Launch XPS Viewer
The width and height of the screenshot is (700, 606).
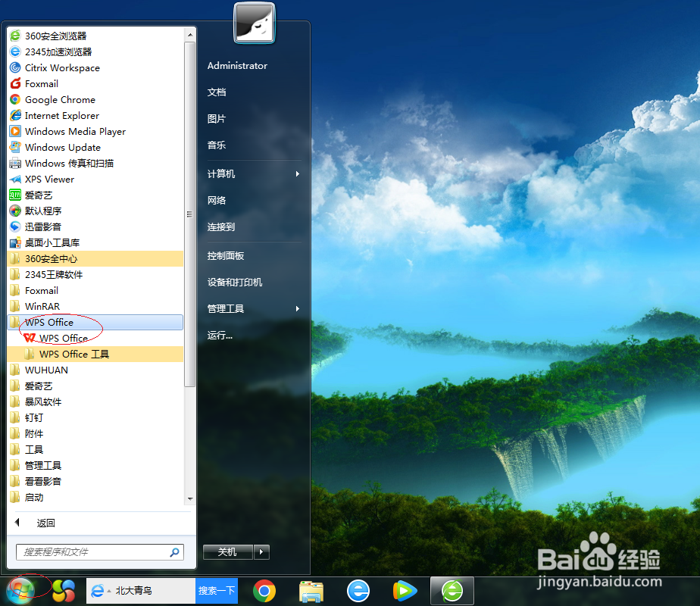[95, 179]
